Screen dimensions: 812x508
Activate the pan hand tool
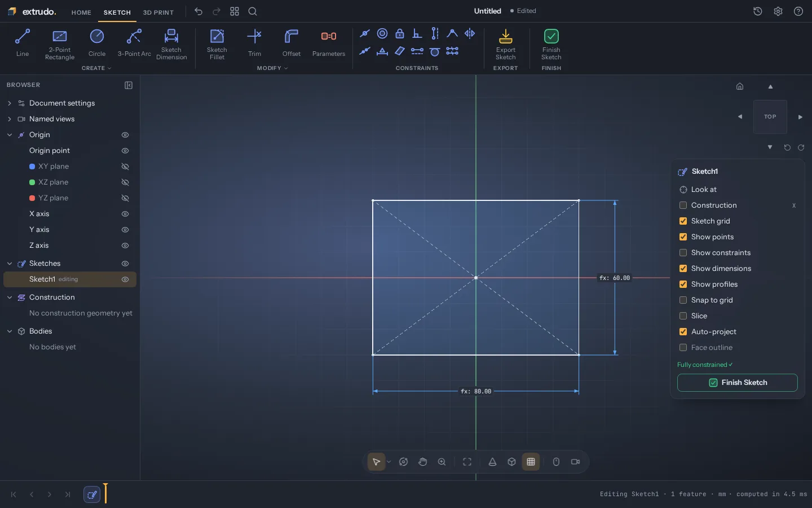point(423,462)
